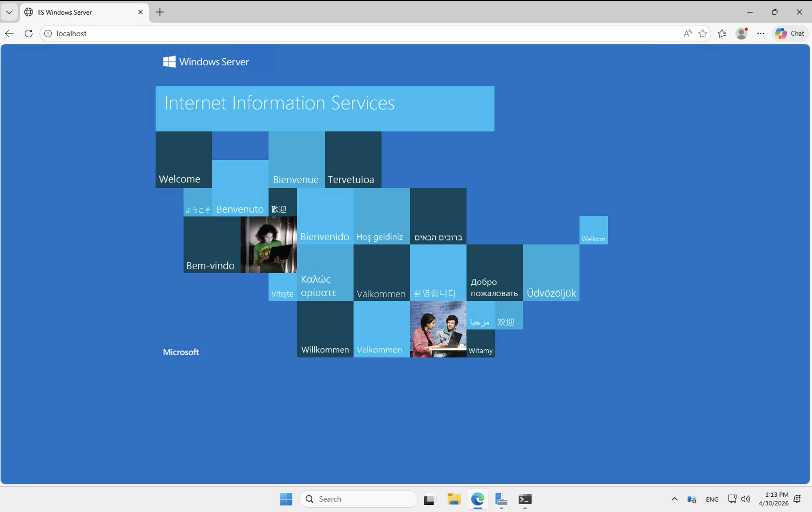812x512 pixels.
Task: Click the browser Back arrow
Action: point(9,33)
